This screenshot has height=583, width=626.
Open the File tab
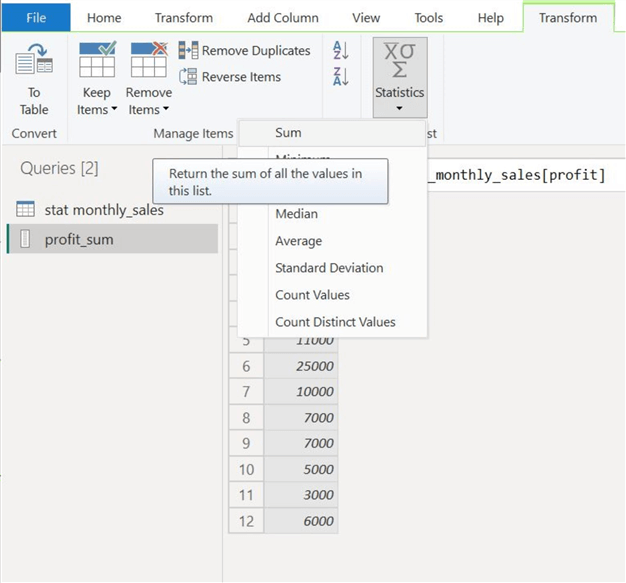(36, 18)
